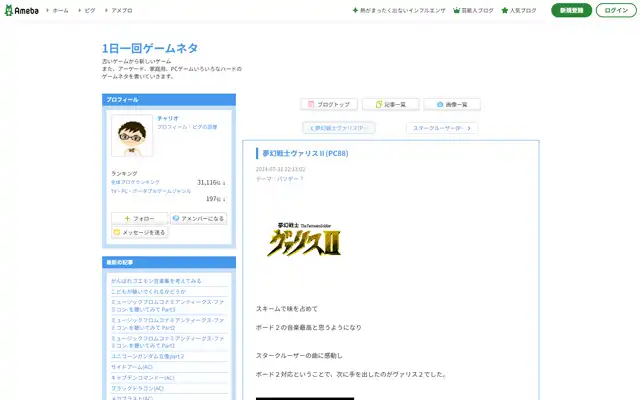This screenshot has height=400, width=640.
Task: Open the インフルエンザ topic link
Action: coord(402,11)
